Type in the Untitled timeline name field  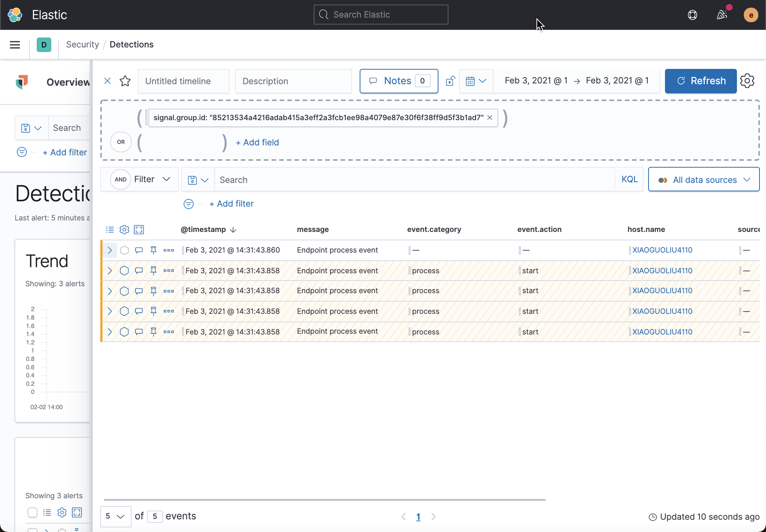click(183, 81)
